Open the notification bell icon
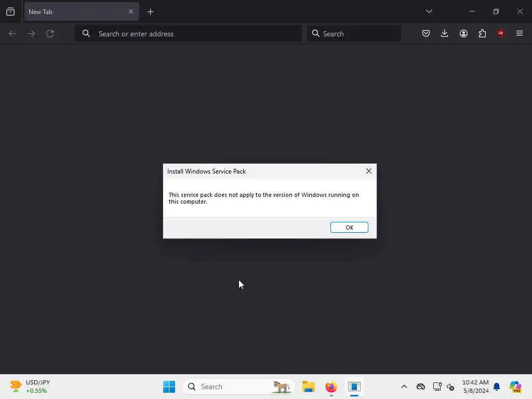Screen dimensions: 532x399 tap(497, 387)
